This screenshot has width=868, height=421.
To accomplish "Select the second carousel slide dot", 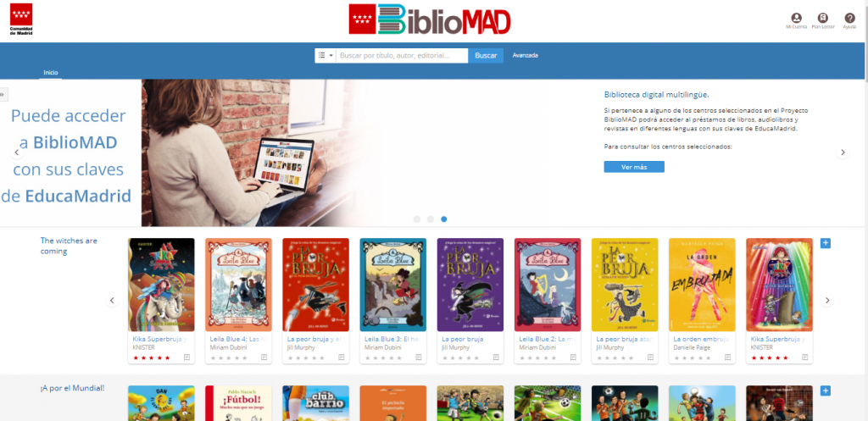I will [430, 219].
